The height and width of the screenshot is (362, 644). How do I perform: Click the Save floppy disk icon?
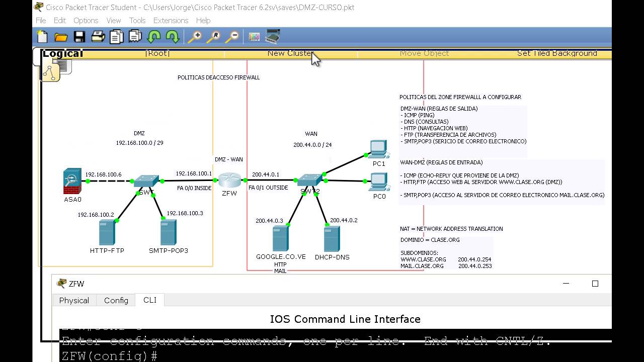[79, 37]
